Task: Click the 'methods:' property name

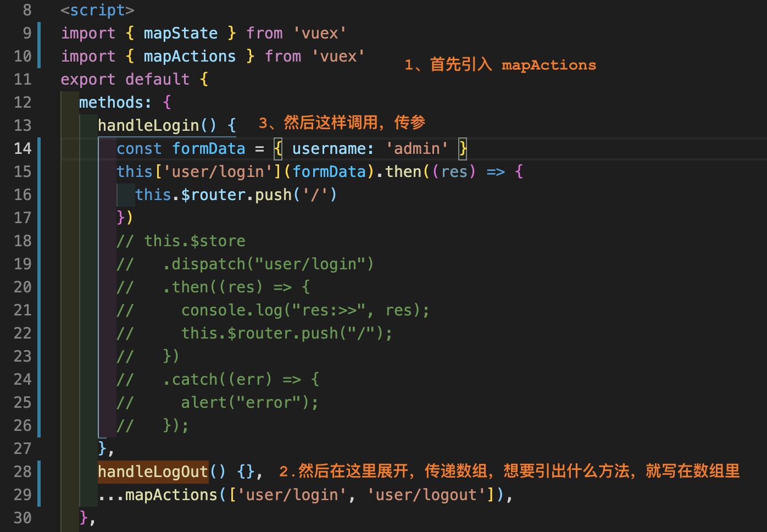Action: click(x=115, y=102)
